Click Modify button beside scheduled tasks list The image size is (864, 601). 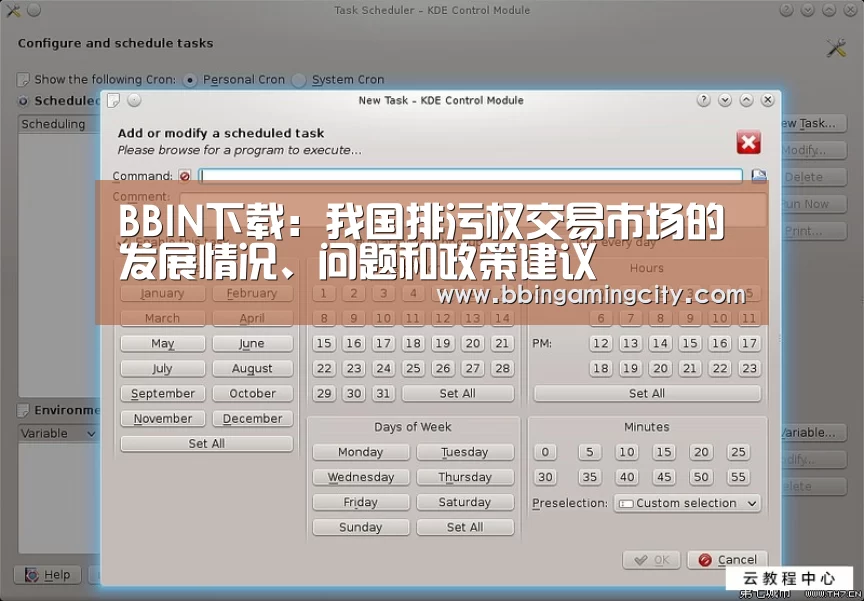[x=813, y=150]
